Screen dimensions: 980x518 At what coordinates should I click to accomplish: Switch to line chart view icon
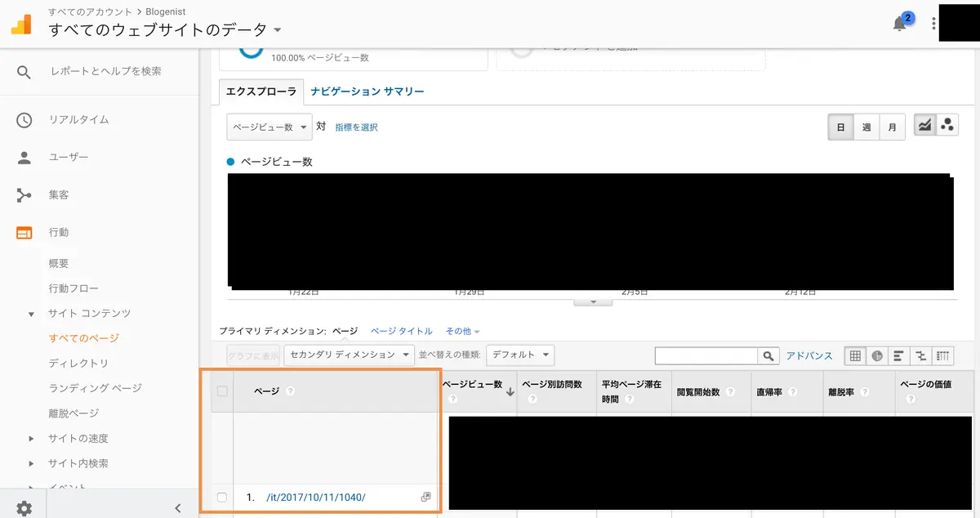924,126
